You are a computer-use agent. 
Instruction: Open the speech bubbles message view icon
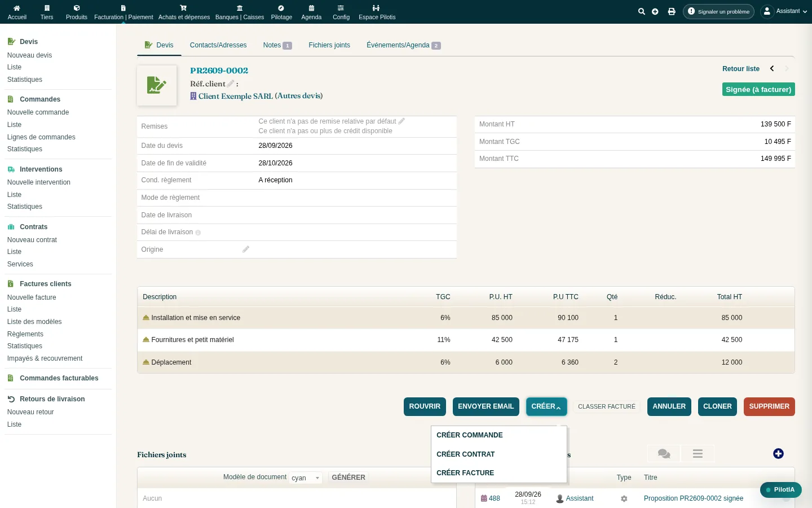664,454
